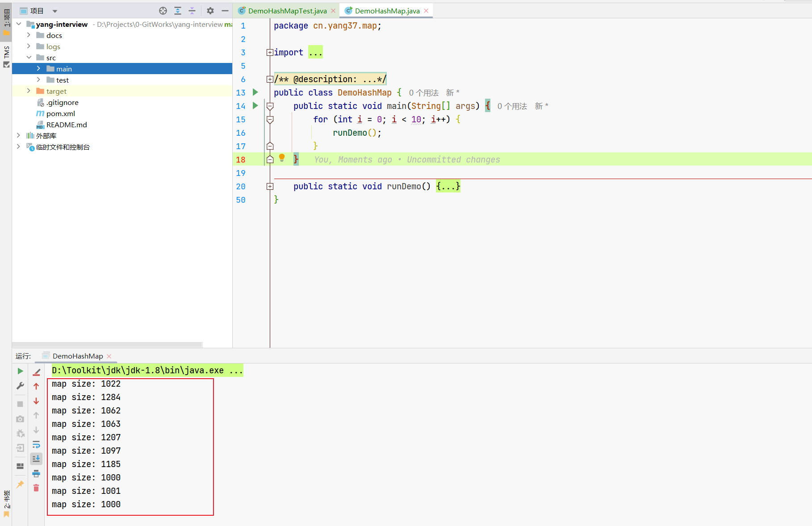Collapse the src folder chevron

coord(29,57)
